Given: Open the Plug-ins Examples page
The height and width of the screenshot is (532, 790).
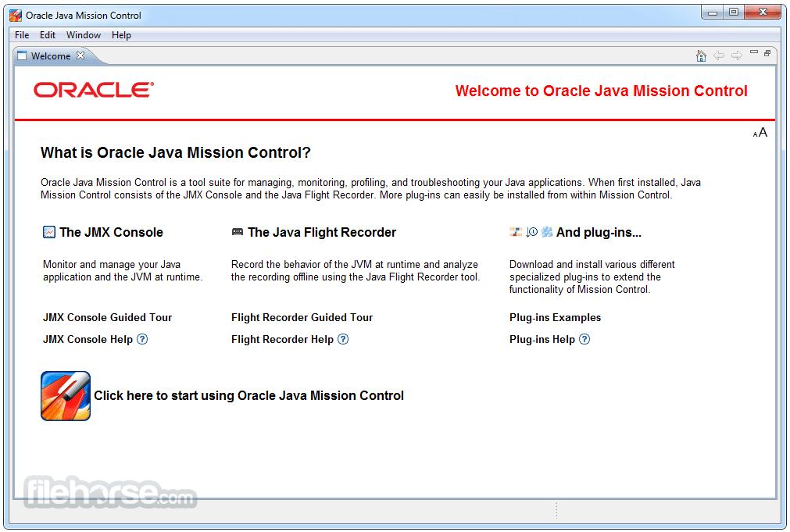Looking at the screenshot, I should pos(555,317).
